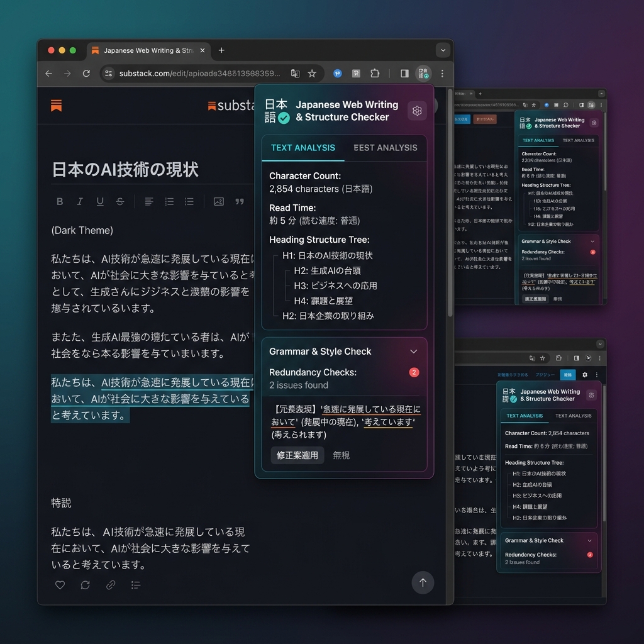Insert a block quote
Screen dimensions: 644x644
tap(240, 201)
